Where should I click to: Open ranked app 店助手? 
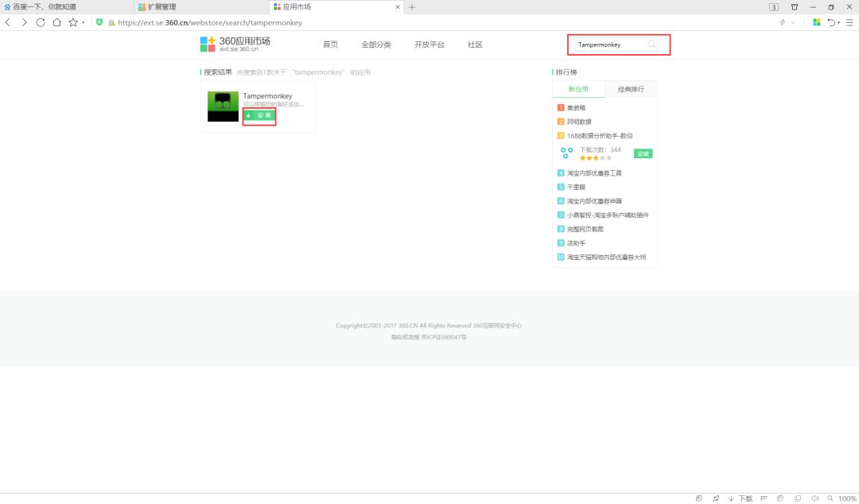point(576,242)
